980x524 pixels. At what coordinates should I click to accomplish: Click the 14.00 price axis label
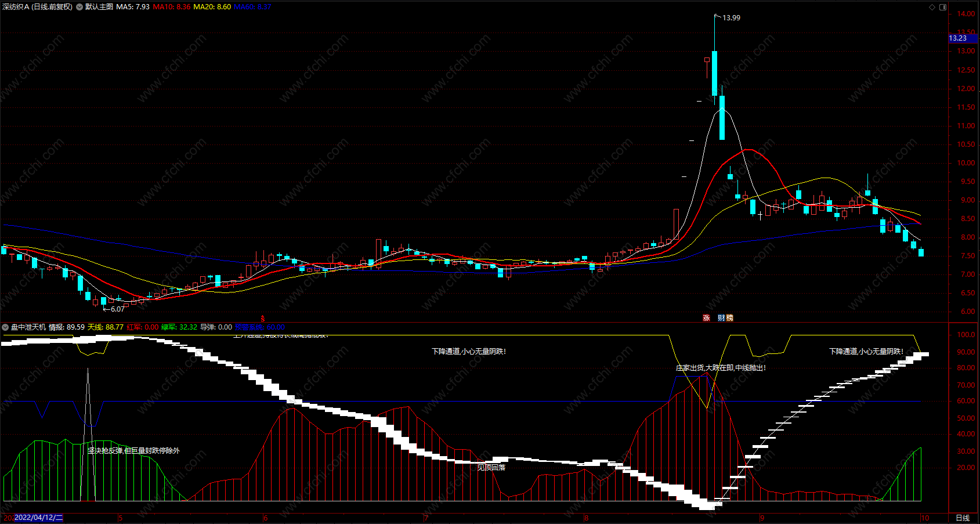(x=966, y=14)
